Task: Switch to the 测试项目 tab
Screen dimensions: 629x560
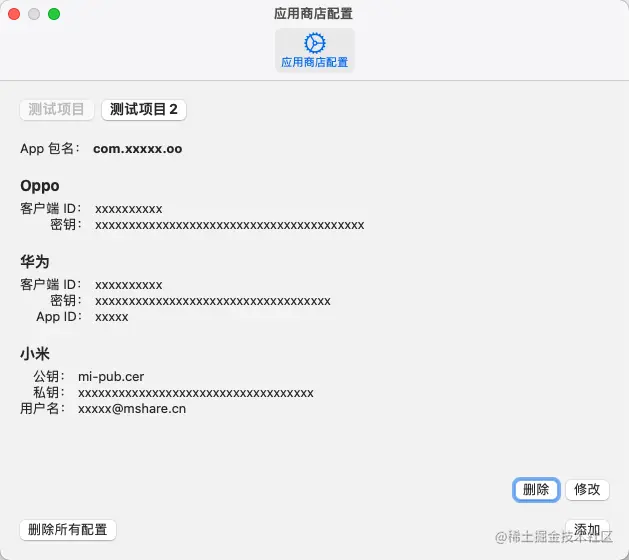Action: click(57, 110)
